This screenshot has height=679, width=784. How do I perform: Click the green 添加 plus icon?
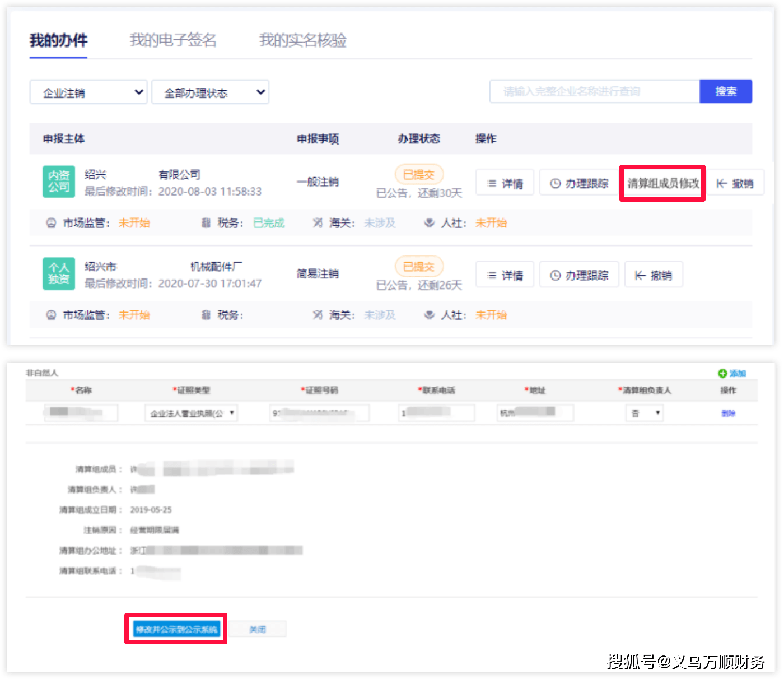[722, 373]
